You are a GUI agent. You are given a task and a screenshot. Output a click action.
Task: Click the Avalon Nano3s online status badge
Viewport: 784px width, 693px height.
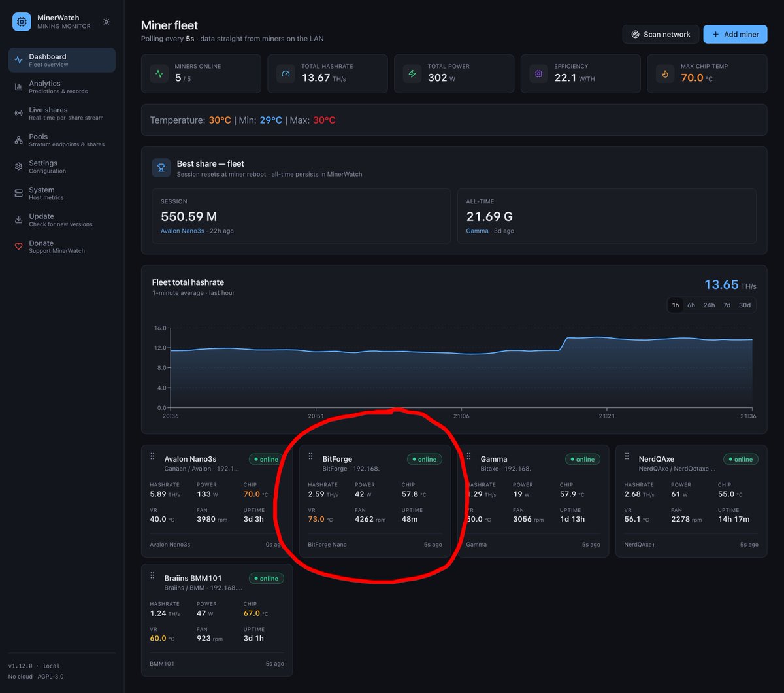tap(266, 459)
